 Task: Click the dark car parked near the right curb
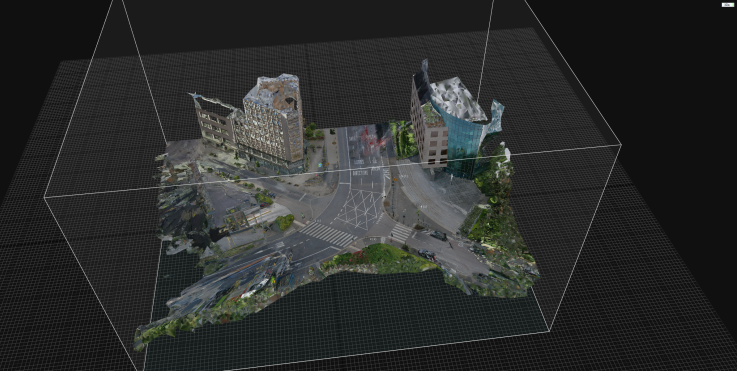(x=438, y=235)
